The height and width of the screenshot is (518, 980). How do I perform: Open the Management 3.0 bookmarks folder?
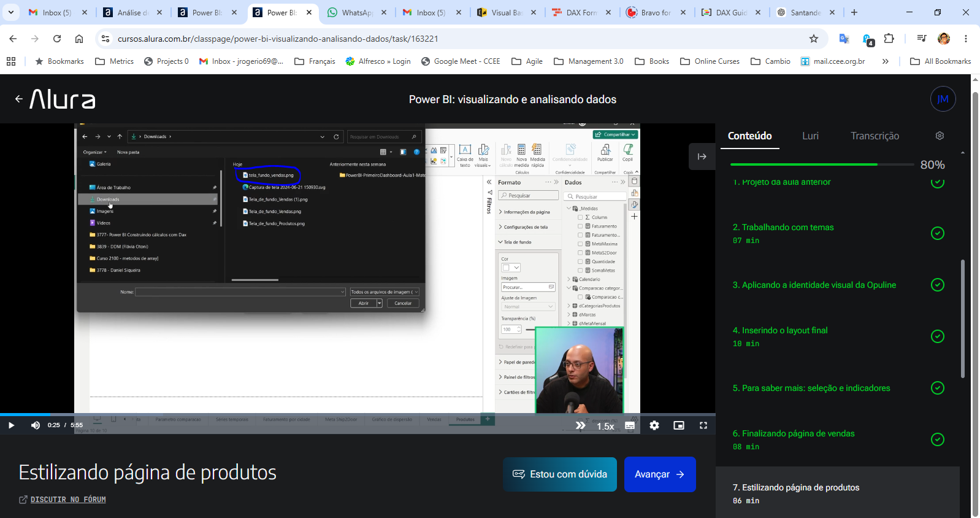tap(589, 61)
